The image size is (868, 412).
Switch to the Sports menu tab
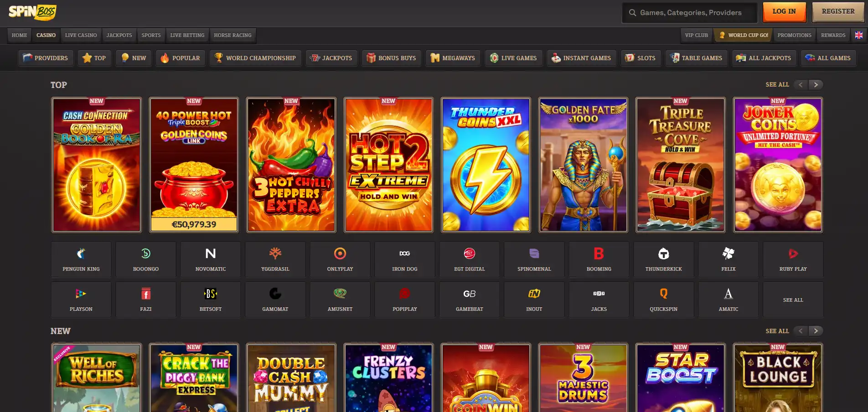[x=151, y=35]
